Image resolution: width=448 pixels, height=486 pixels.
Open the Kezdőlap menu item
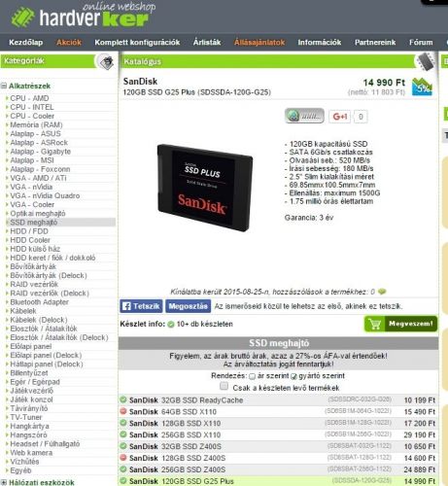pyautogui.click(x=26, y=43)
